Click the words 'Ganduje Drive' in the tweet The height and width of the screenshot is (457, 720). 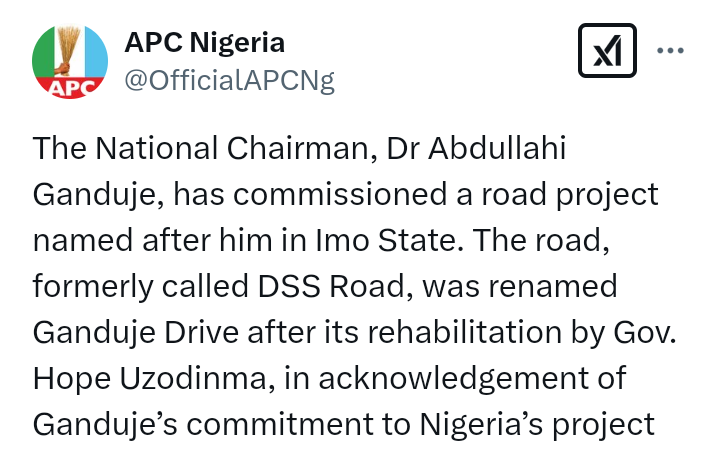click(x=136, y=333)
